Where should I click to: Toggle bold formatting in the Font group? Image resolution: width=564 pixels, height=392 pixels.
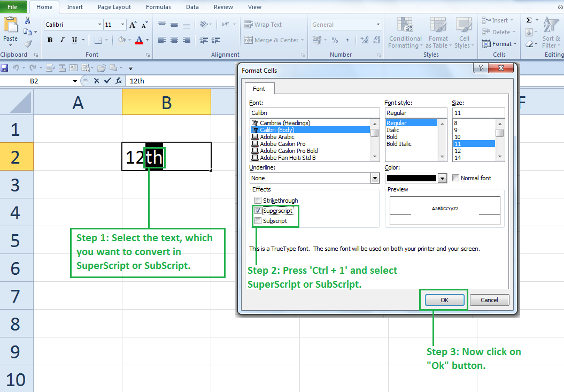point(49,40)
